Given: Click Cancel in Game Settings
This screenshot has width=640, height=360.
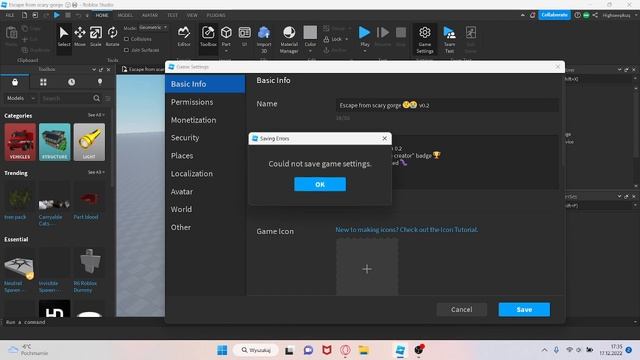Looking at the screenshot, I should tap(462, 309).
